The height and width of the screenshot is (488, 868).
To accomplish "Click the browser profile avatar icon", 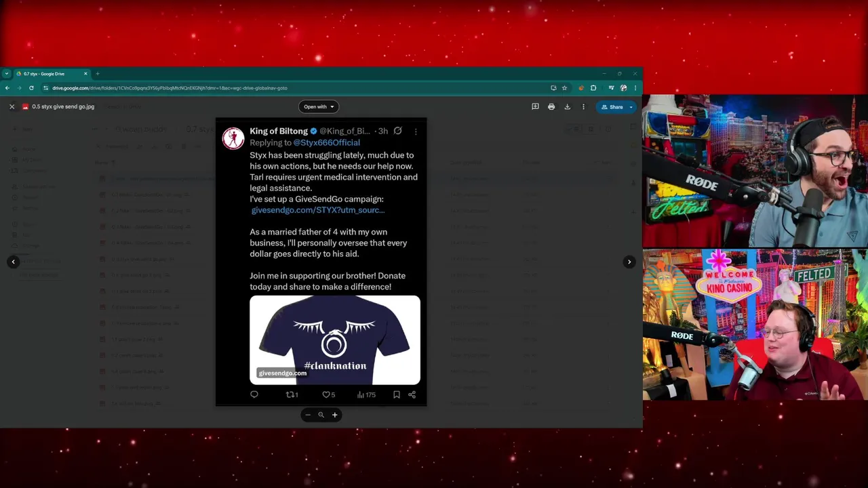I will pyautogui.click(x=623, y=87).
